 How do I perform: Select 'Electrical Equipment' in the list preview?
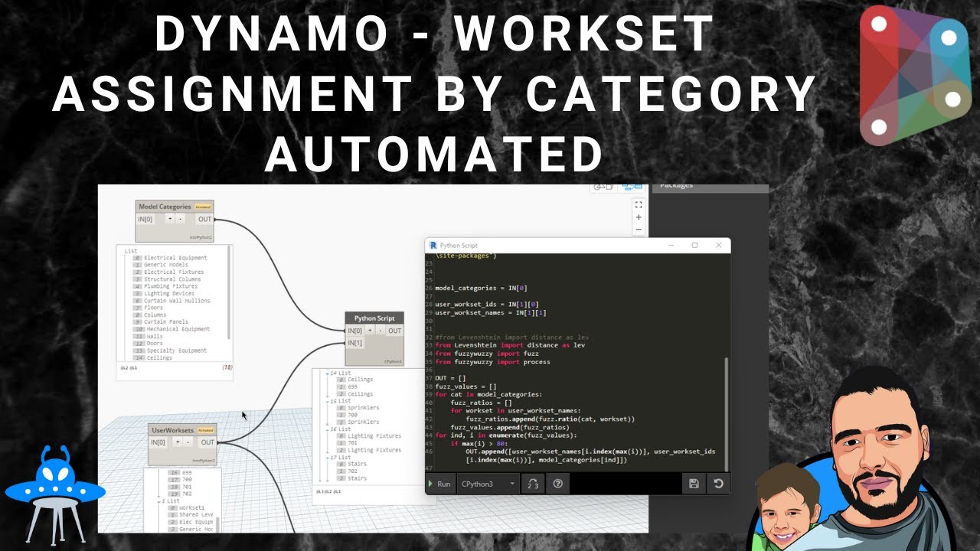pos(175,258)
